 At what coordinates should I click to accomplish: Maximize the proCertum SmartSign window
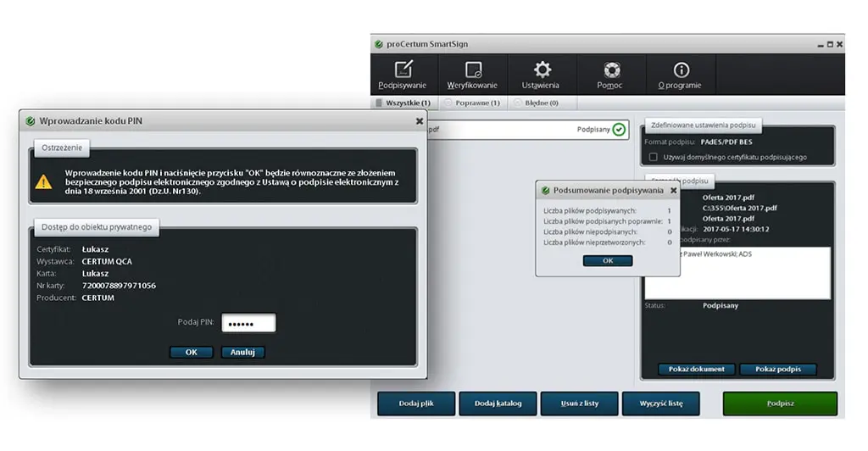point(830,44)
